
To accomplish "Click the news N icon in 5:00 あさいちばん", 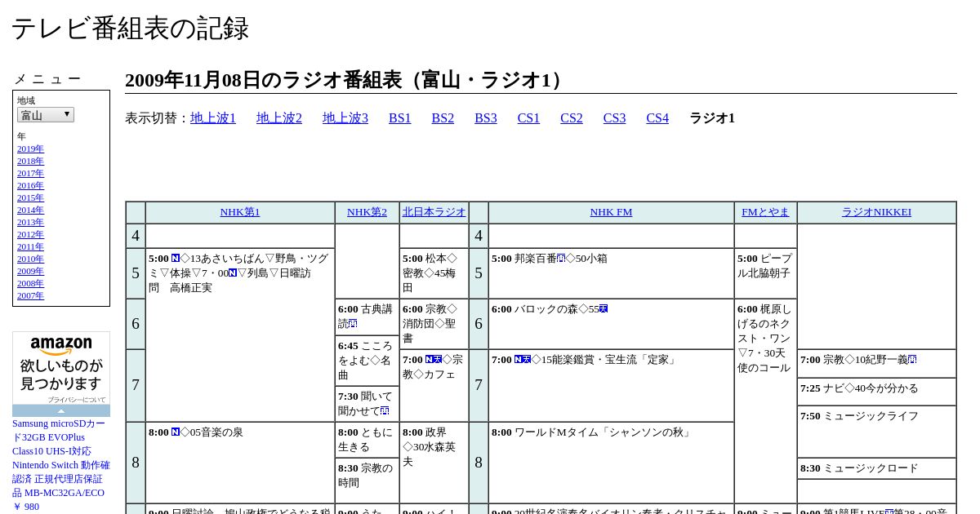I will [176, 259].
